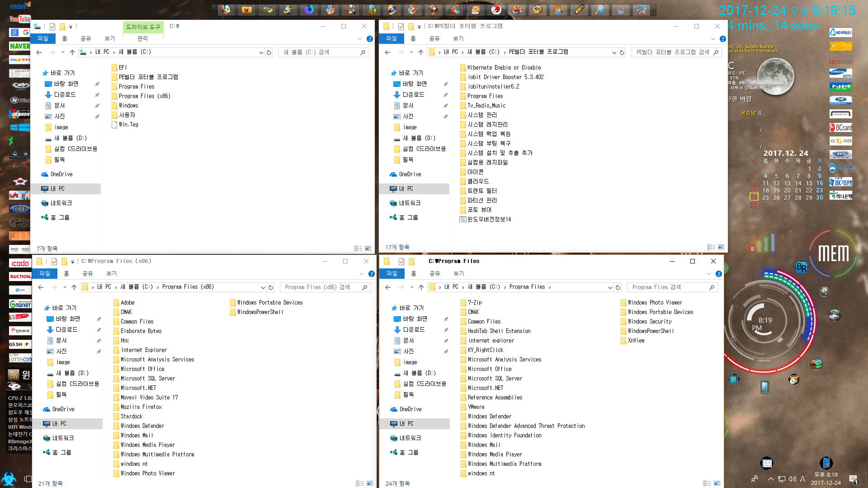This screenshot has height=488, width=868.
Task: Select the Windows folder in the C: window
Action: coord(128,106)
